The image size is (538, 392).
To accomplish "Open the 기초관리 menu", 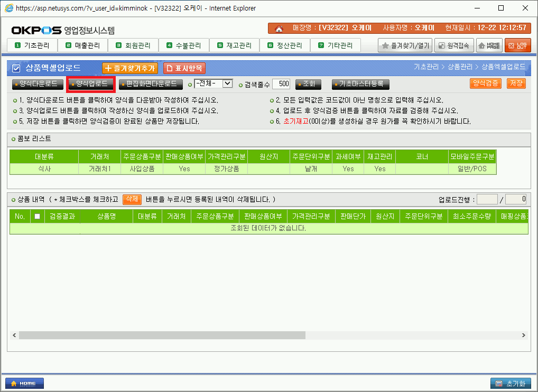I will (x=32, y=46).
